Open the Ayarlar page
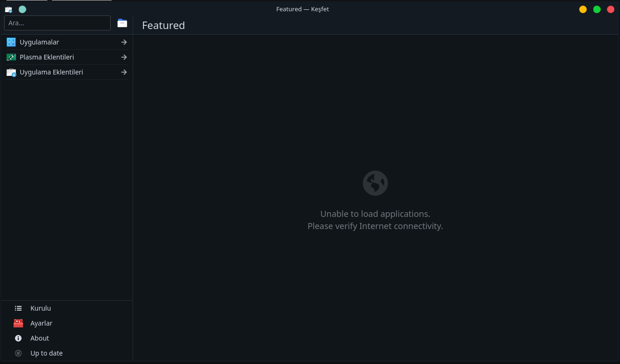The width and height of the screenshot is (620, 364). tap(41, 323)
